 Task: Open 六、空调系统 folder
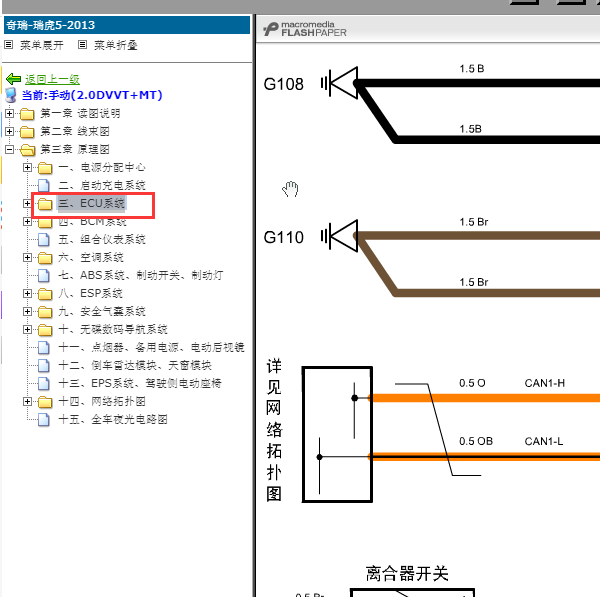pos(91,257)
